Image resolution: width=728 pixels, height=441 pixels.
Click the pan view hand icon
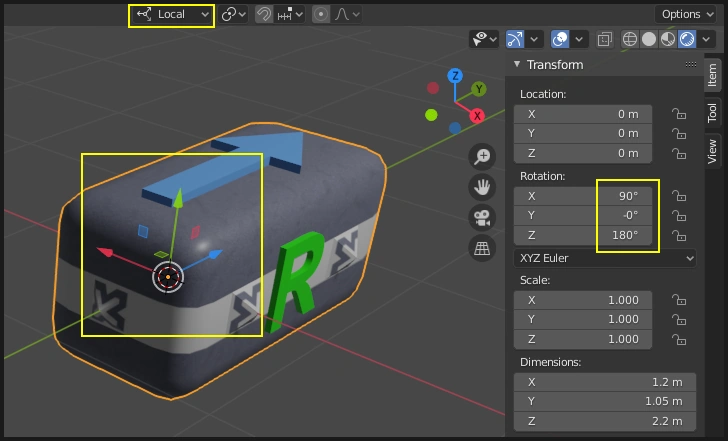(483, 187)
